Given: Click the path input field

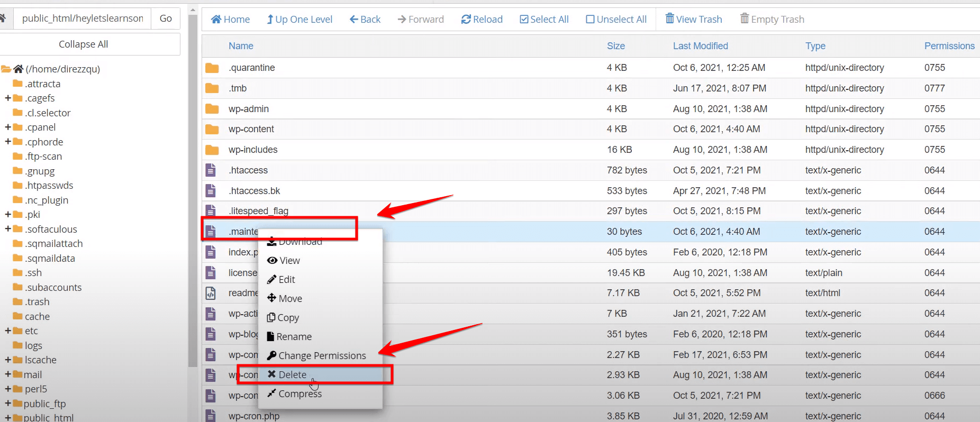Looking at the screenshot, I should coord(82,19).
